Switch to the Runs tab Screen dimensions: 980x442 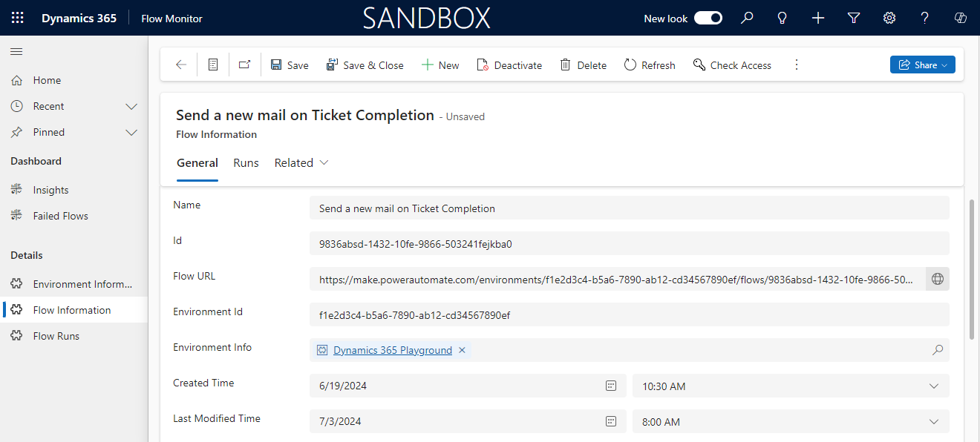(246, 163)
